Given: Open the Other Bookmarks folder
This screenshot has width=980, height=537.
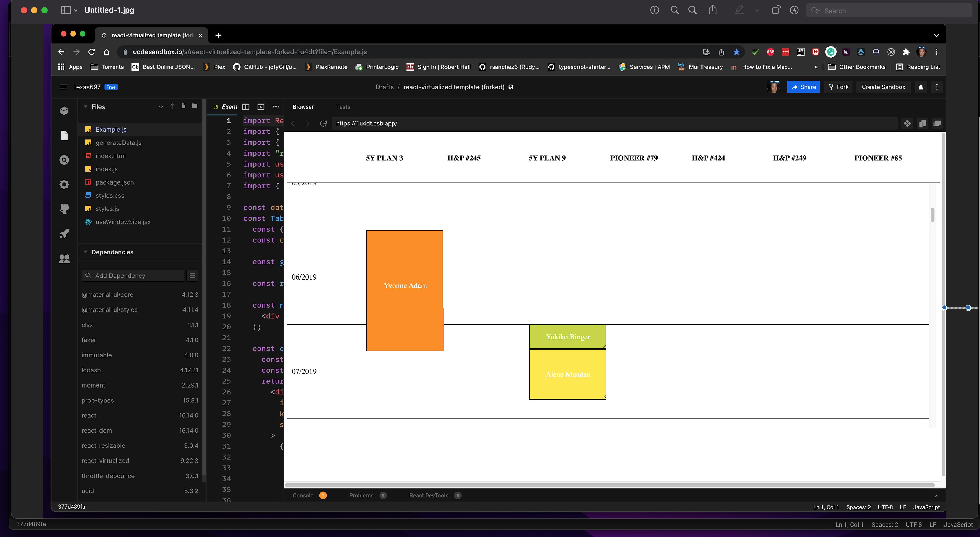Looking at the screenshot, I should (857, 67).
